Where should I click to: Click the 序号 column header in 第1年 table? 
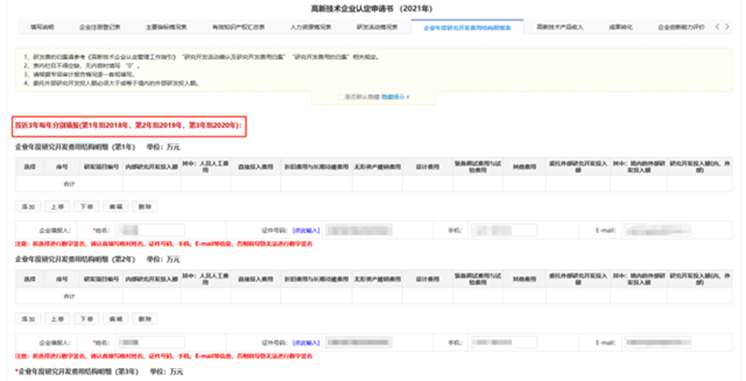tap(62, 166)
